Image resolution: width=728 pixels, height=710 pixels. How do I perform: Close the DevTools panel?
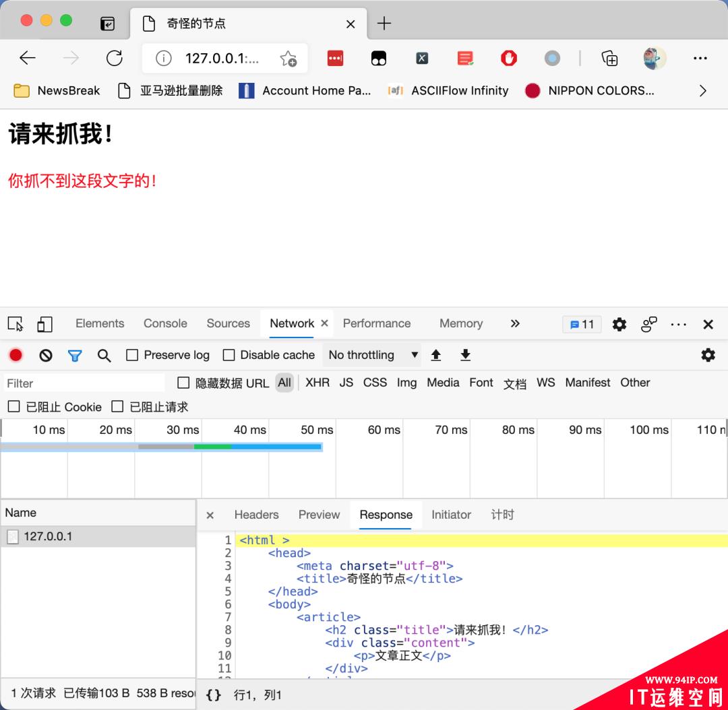pyautogui.click(x=708, y=325)
